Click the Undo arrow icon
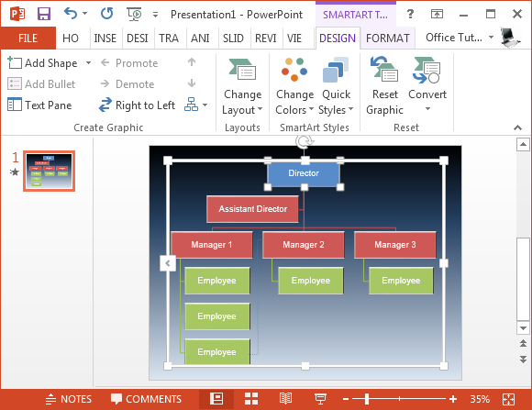Viewport: 532px width, 410px height. pos(71,14)
